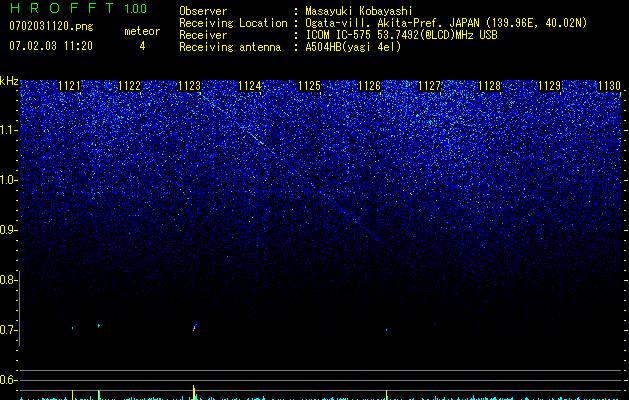The height and width of the screenshot is (400, 629).
Task: Click the 0.6 kHz axis label
Action: click(x=8, y=380)
